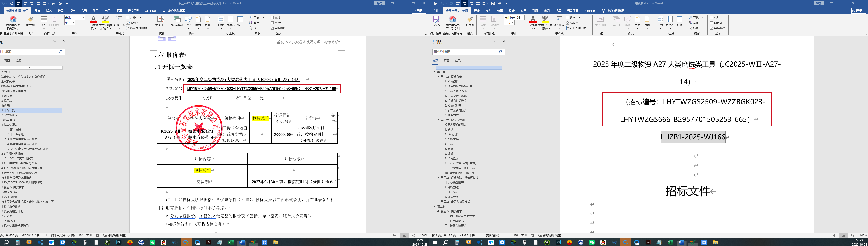Open the font size dropdown 小三 in the left window
Screen dimensions: 868x246
click(x=73, y=23)
